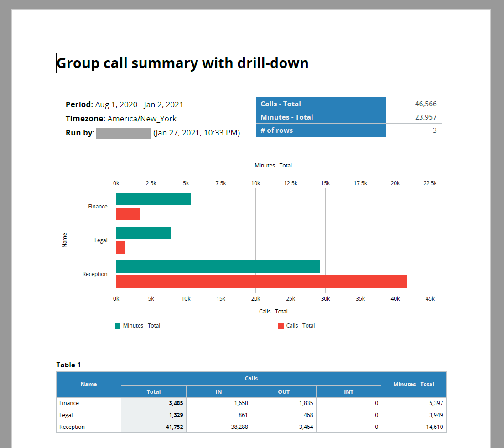Click the Finance red calls bar
The image size is (504, 448).
(x=128, y=214)
